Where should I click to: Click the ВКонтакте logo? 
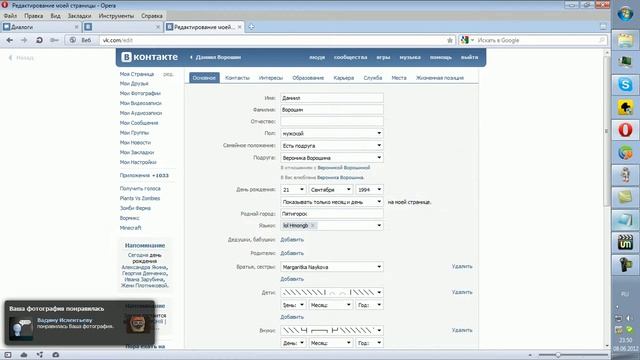pyautogui.click(x=149, y=57)
